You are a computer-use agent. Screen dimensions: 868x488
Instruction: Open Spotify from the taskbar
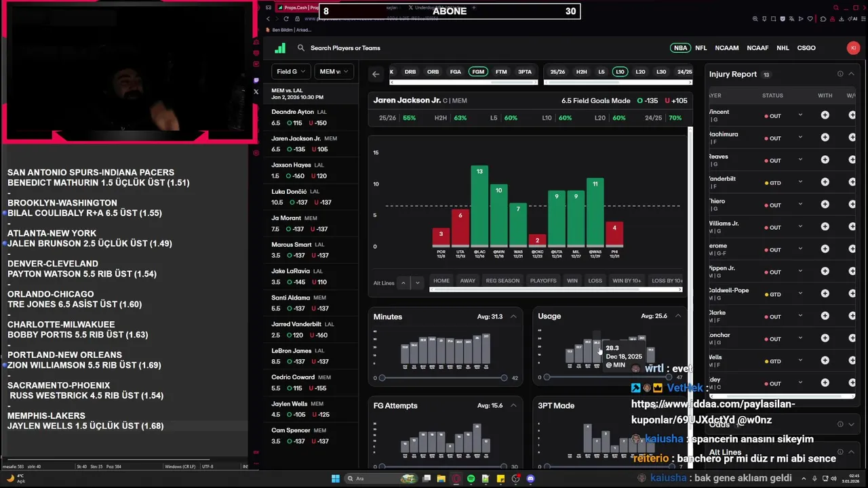click(x=471, y=479)
